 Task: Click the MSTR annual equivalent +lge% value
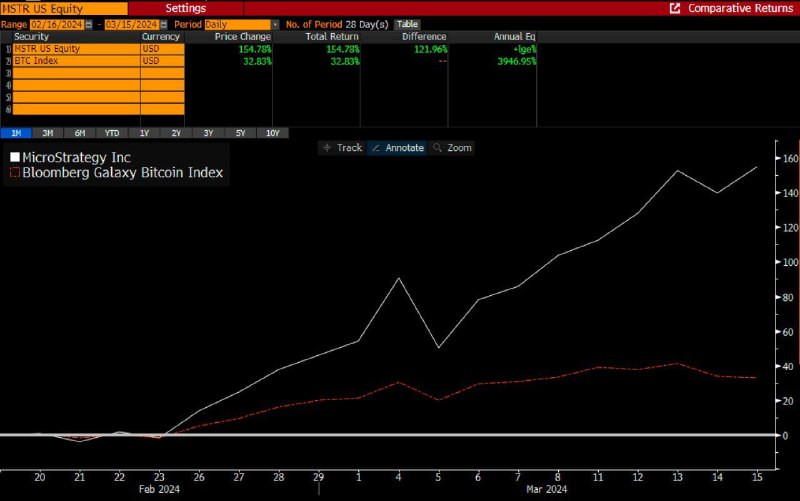tap(524, 49)
